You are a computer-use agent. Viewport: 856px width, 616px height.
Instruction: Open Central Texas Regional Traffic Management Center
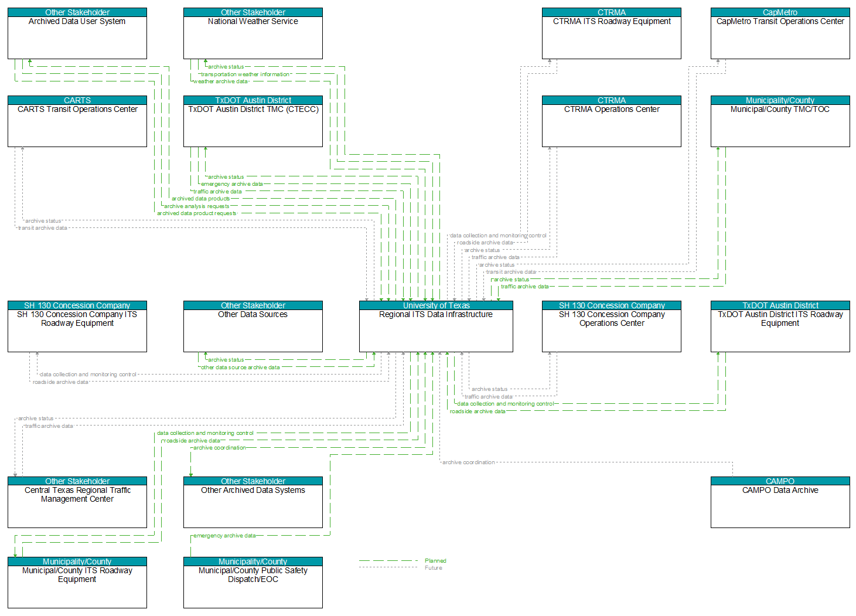click(x=77, y=502)
